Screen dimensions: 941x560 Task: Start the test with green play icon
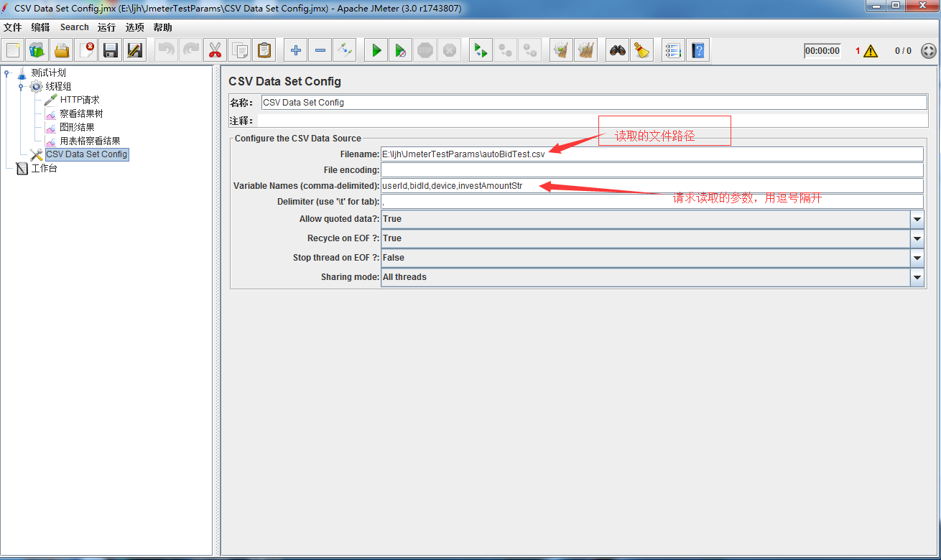[x=376, y=50]
